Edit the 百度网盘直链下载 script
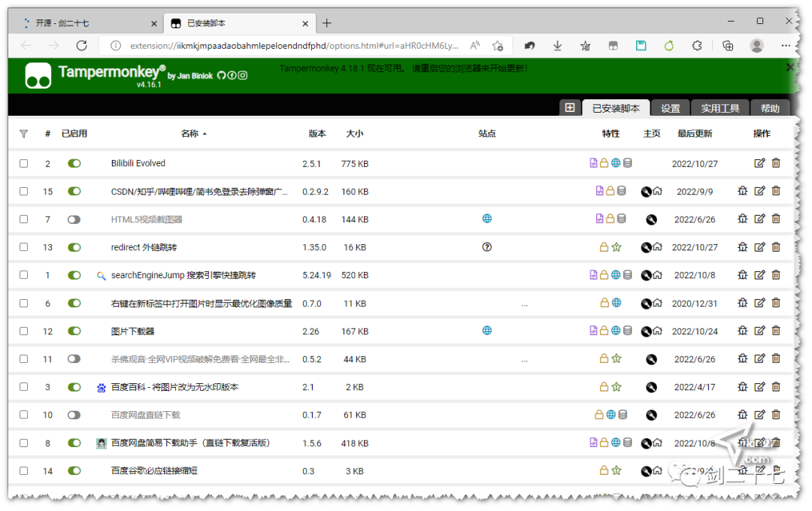The width and height of the screenshot is (812, 511). pos(759,415)
